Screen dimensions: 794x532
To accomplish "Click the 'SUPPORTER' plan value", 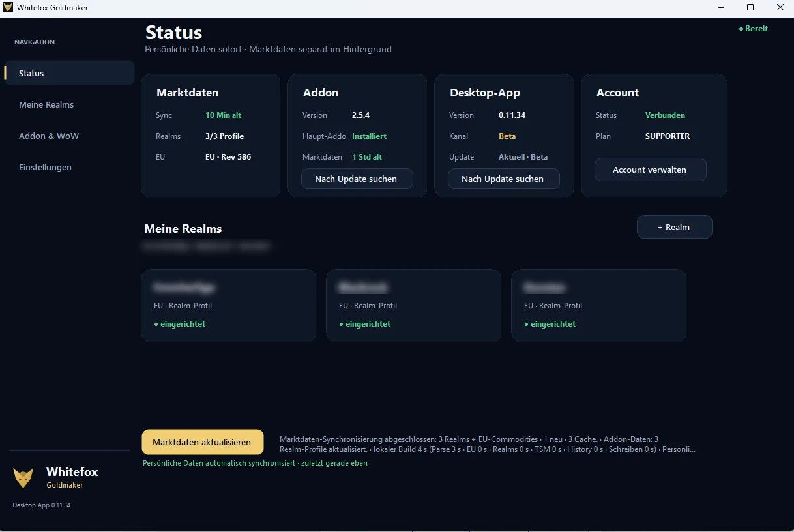I will coord(668,136).
